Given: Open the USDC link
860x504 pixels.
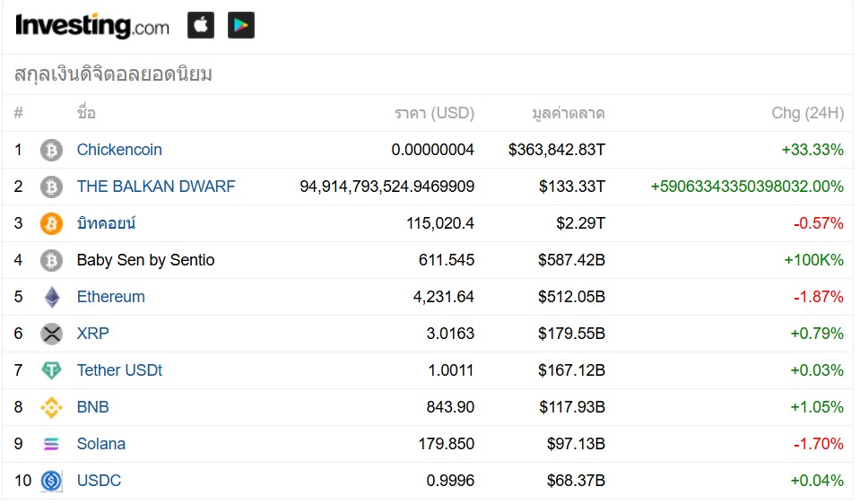Looking at the screenshot, I should click(99, 481).
